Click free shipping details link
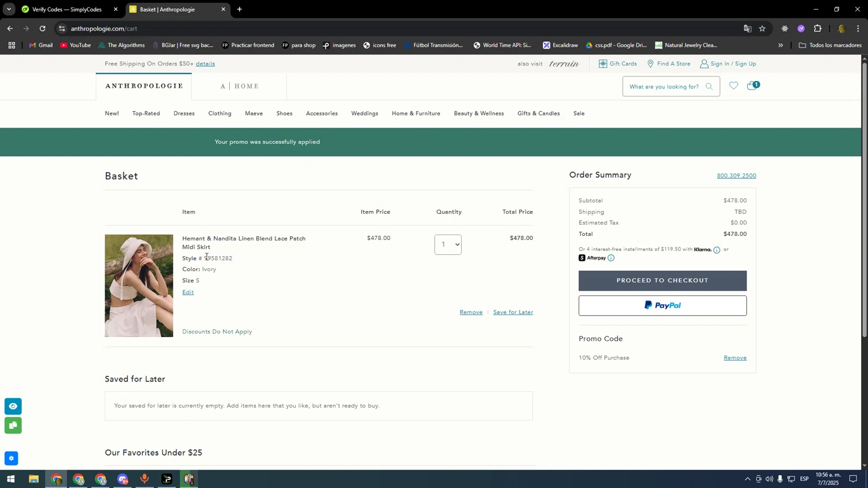 (205, 64)
